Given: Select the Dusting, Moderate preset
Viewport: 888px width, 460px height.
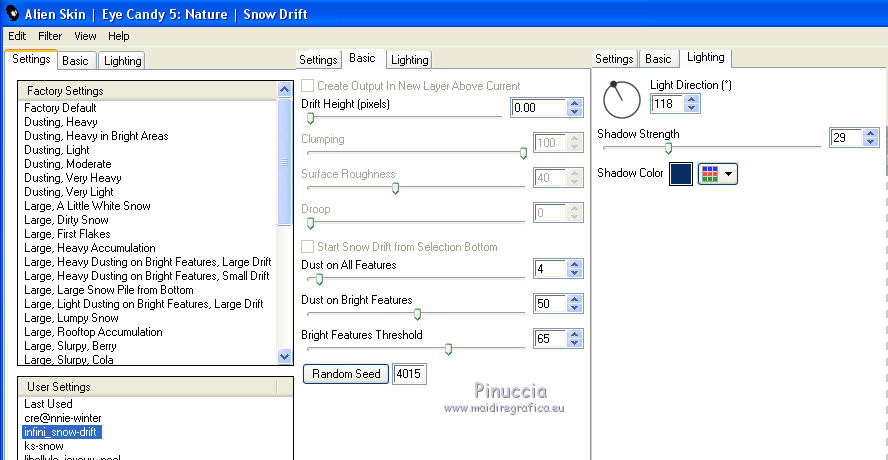Looking at the screenshot, I should [x=67, y=164].
